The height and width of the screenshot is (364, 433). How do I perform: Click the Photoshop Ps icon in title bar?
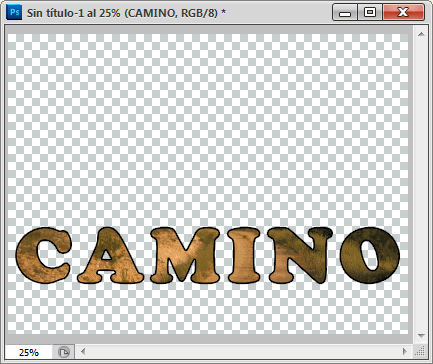[x=14, y=12]
